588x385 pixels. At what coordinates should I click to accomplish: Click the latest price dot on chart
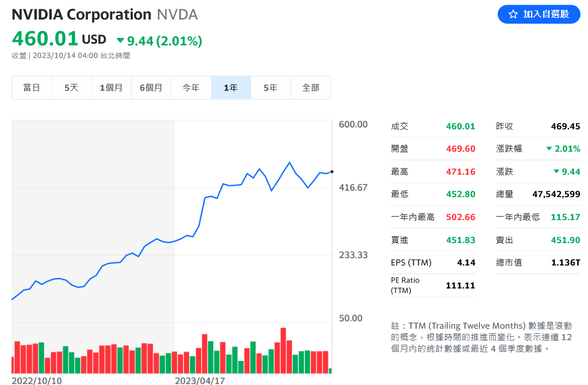pos(332,172)
